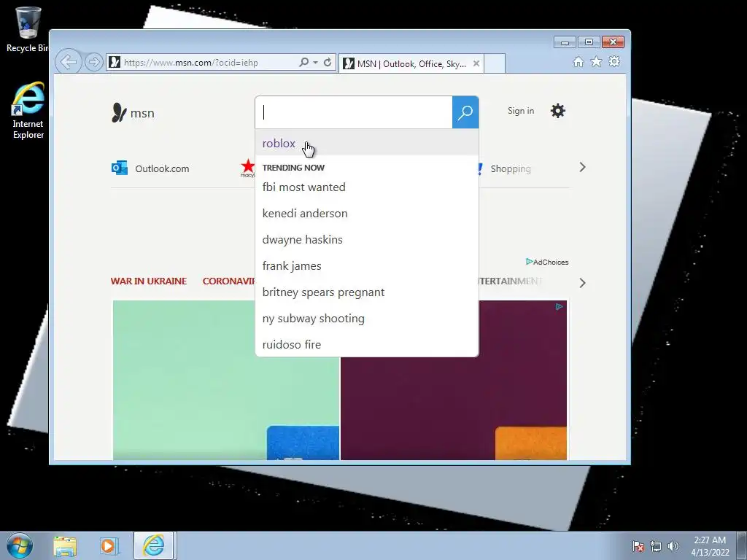The width and height of the screenshot is (747, 560).
Task: Click the Macy's red star icon
Action: (248, 168)
